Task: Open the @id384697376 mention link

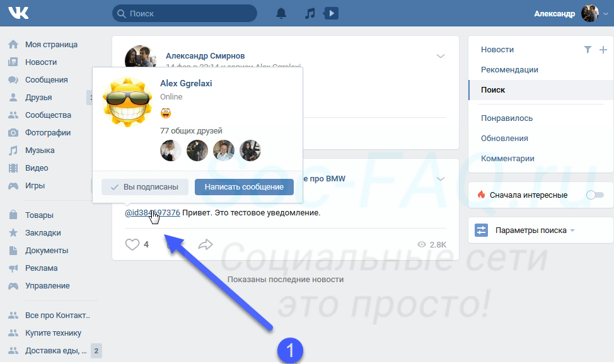Action: point(152,213)
